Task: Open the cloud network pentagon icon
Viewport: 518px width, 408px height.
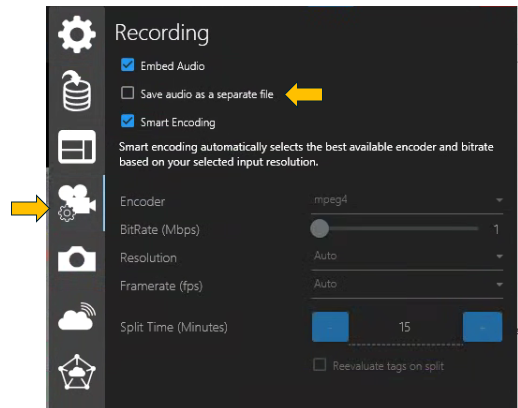Action: pyautogui.click(x=77, y=372)
